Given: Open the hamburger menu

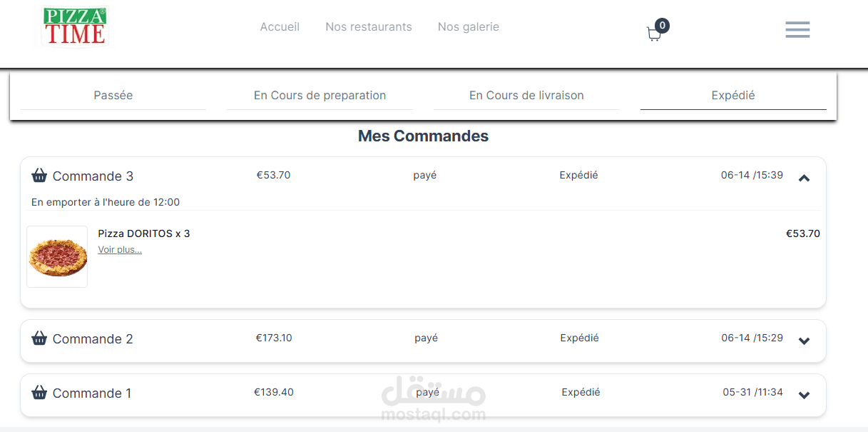Looking at the screenshot, I should [x=797, y=29].
